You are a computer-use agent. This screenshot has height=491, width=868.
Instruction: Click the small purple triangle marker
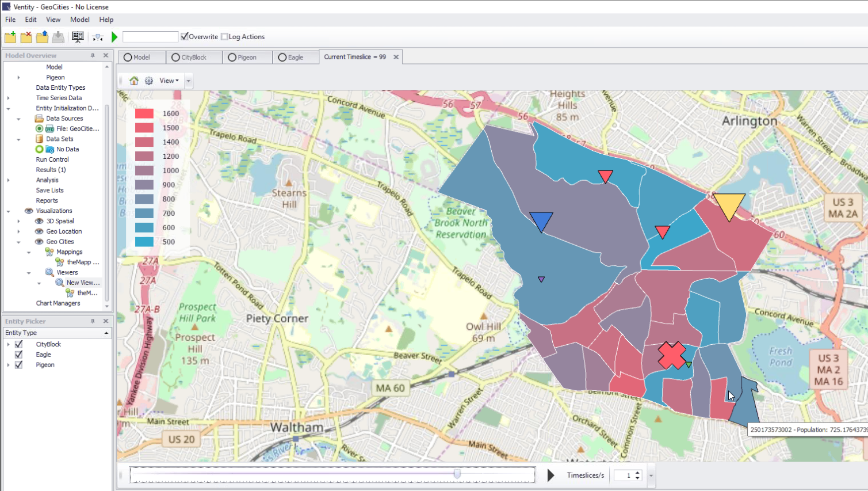click(x=541, y=279)
